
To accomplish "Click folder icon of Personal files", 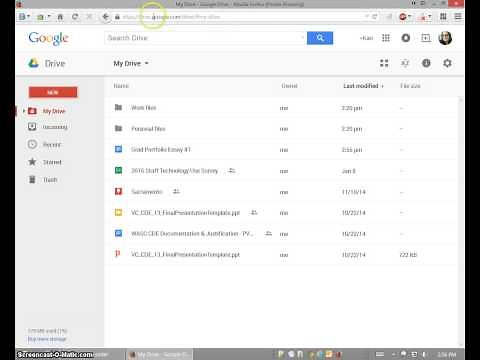I will pyautogui.click(x=118, y=128).
